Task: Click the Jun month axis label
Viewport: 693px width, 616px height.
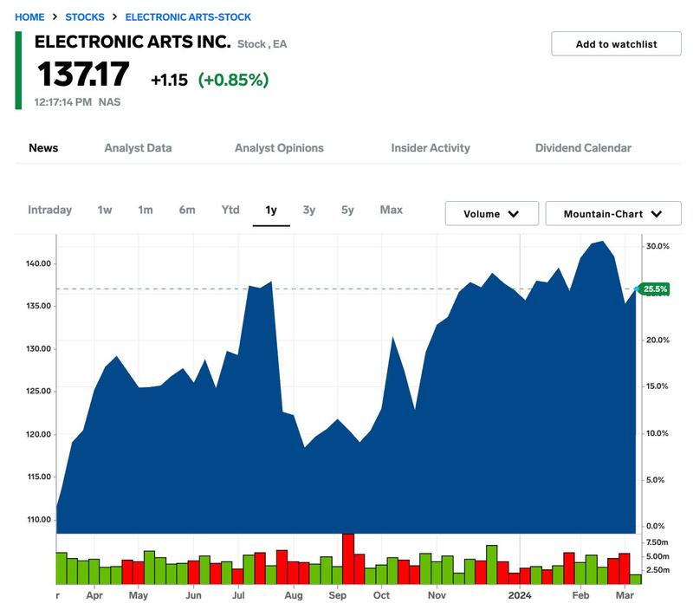Action: [x=193, y=596]
